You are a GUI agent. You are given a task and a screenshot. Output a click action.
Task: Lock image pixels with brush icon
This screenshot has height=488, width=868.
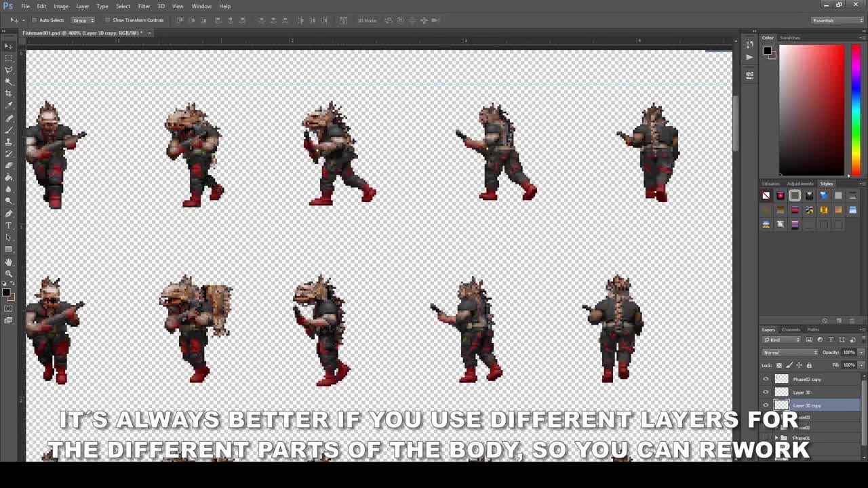(789, 365)
